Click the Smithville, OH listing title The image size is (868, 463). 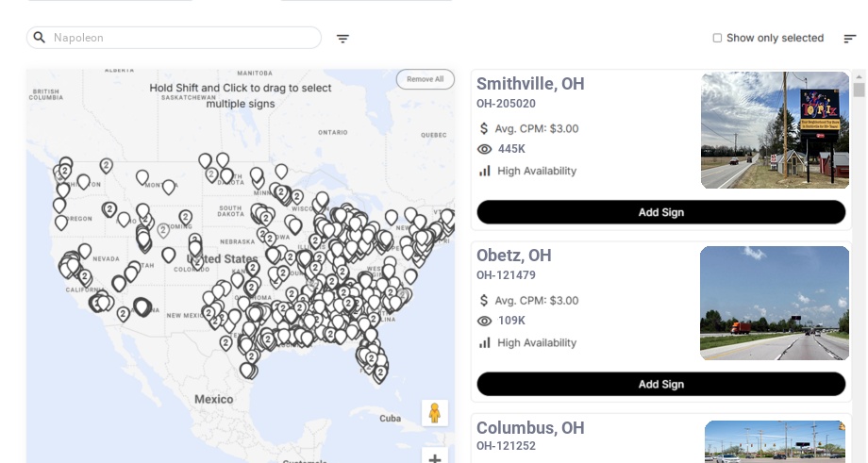(x=529, y=84)
